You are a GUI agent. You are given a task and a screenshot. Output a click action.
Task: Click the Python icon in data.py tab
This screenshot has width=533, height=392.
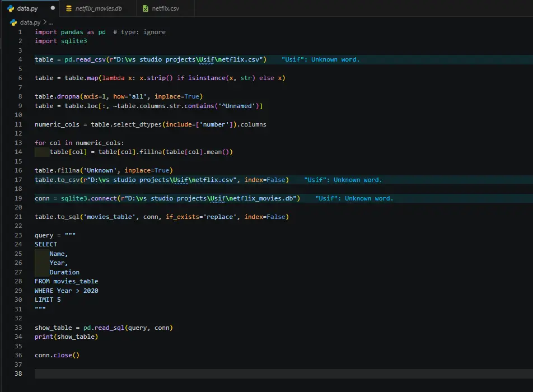pos(10,8)
